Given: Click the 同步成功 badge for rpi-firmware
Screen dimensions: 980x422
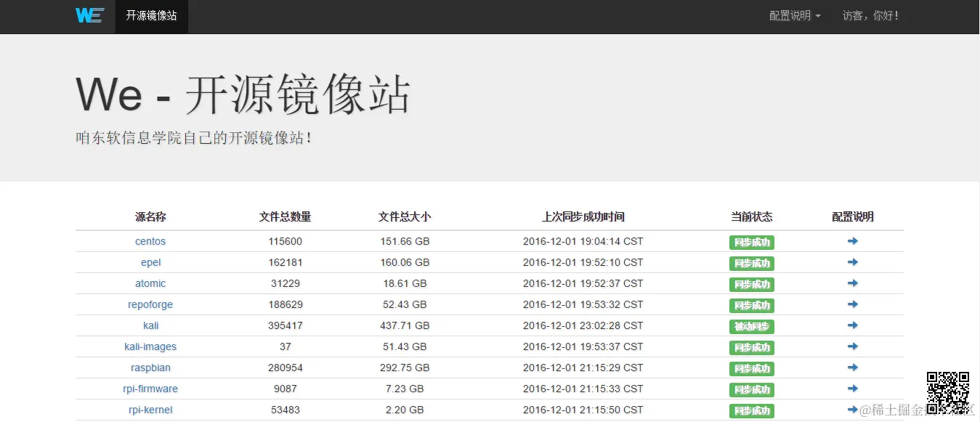Looking at the screenshot, I should (x=751, y=390).
